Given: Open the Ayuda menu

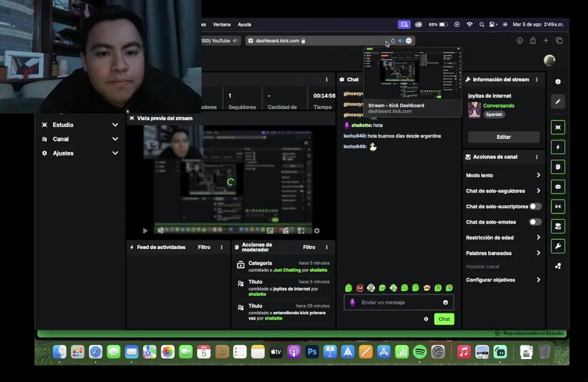Looking at the screenshot, I should [x=244, y=24].
